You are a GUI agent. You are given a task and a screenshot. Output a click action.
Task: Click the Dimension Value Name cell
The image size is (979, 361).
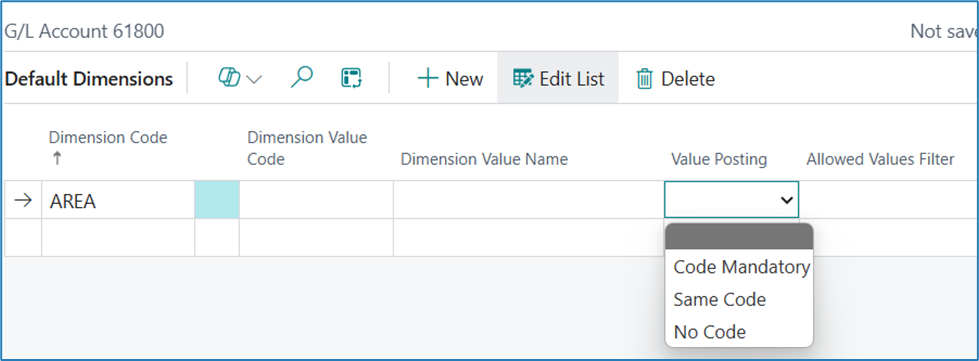(x=528, y=200)
